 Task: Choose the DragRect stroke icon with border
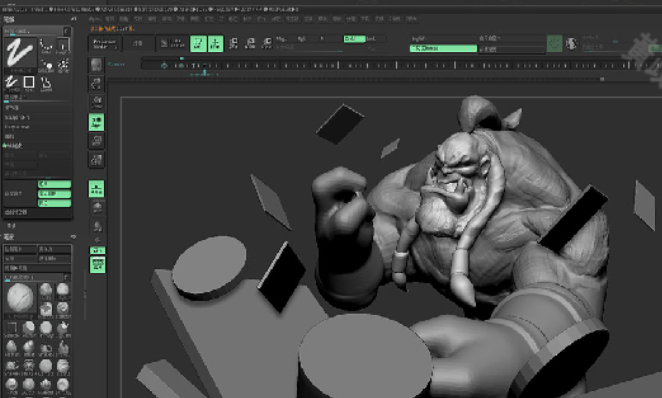pyautogui.click(x=63, y=46)
